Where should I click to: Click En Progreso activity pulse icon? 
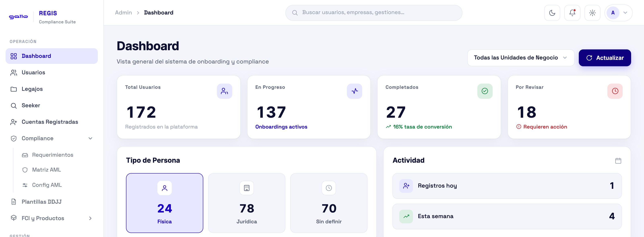pos(354,91)
